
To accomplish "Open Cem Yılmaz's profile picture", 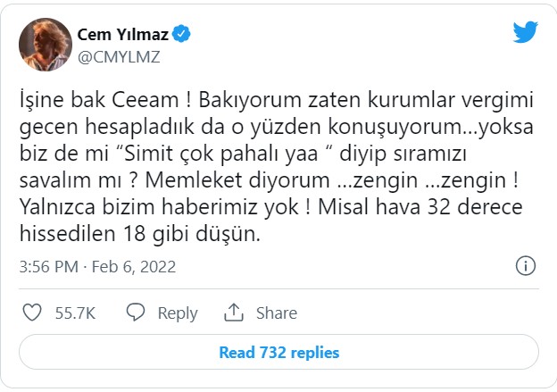I will (x=43, y=44).
